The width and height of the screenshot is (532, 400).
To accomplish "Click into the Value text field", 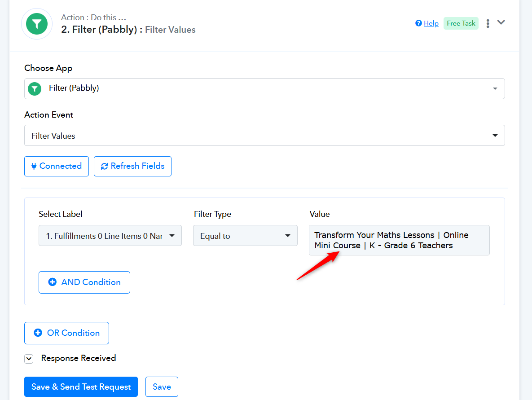I will [399, 240].
